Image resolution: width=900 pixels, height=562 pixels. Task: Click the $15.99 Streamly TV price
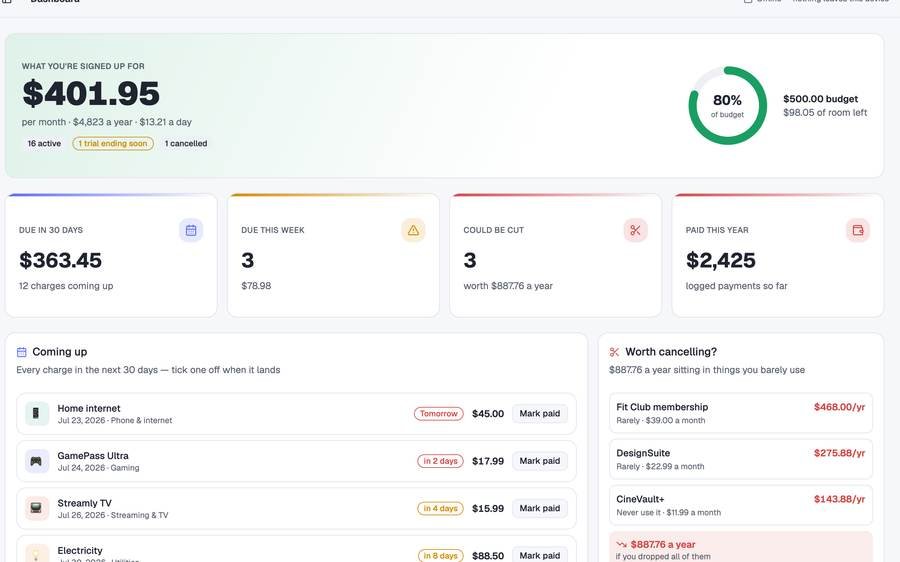coord(488,509)
